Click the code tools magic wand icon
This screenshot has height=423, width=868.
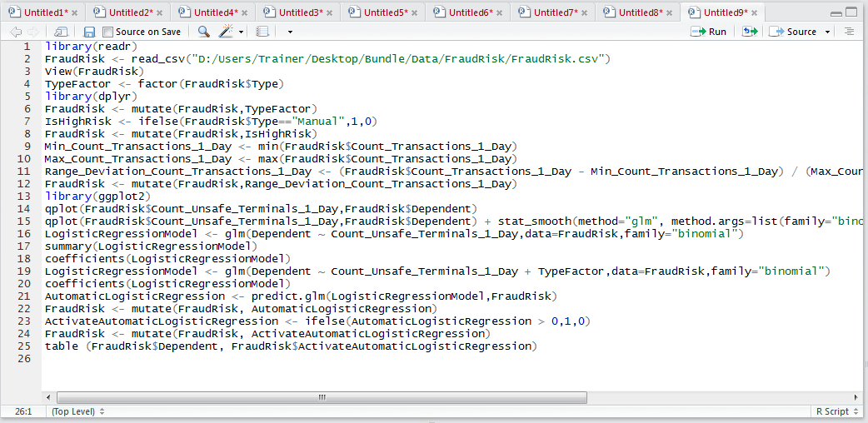[225, 32]
